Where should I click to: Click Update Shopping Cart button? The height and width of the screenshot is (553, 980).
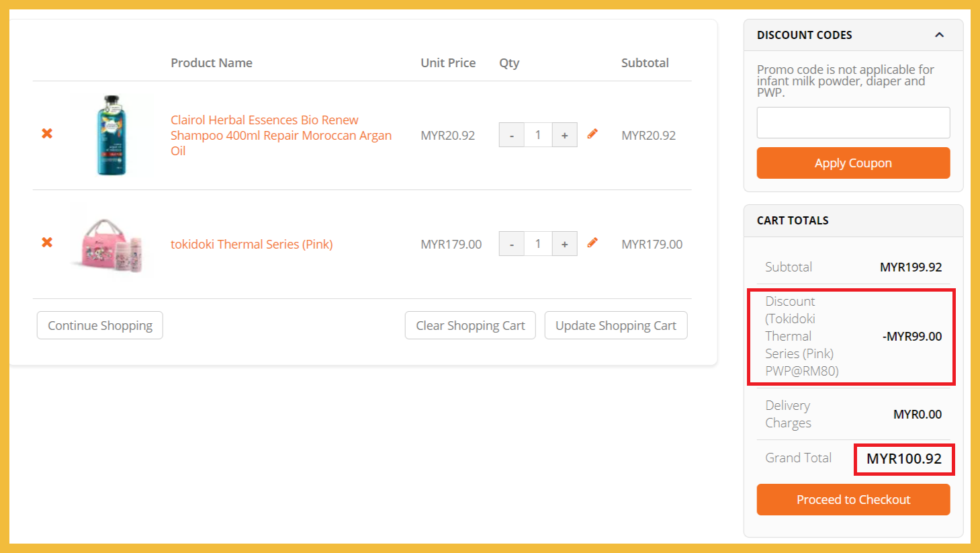pyautogui.click(x=615, y=325)
